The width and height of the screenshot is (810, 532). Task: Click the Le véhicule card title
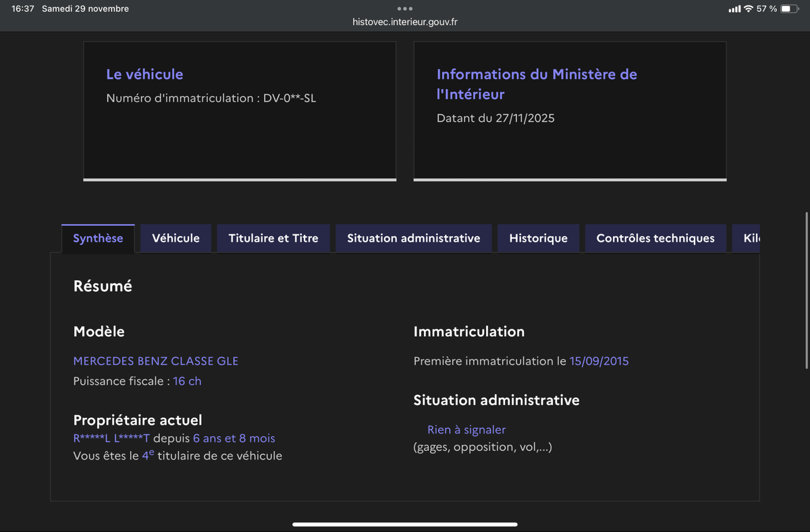point(144,74)
